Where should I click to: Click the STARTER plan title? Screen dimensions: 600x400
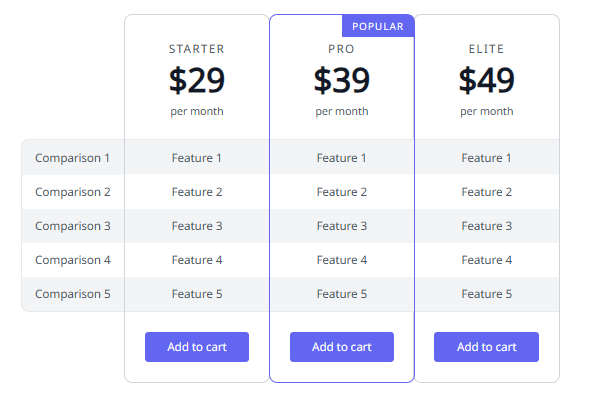pos(197,49)
